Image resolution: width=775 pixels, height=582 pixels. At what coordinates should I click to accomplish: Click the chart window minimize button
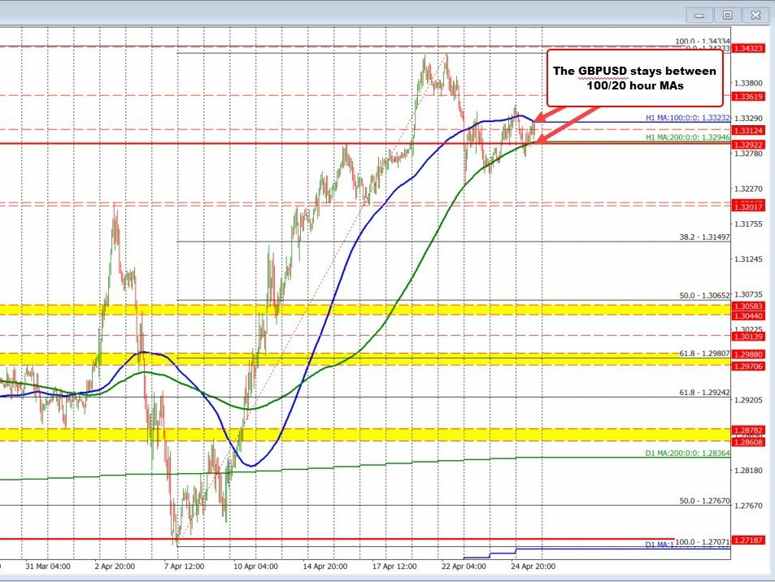(699, 15)
